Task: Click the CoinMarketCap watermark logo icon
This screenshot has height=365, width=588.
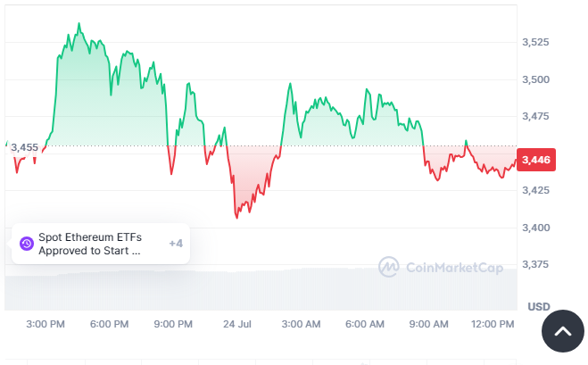Action: coord(388,266)
